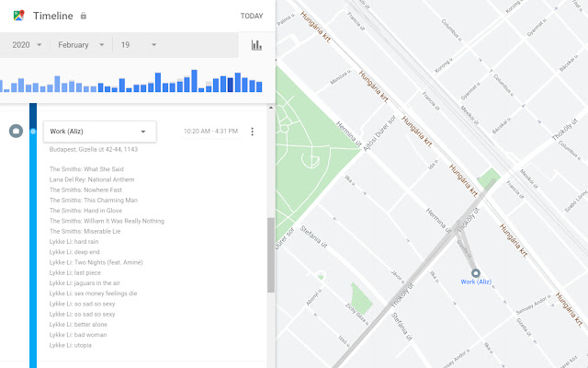Open the bar chart insights icon
588x368 pixels.
coord(256,45)
